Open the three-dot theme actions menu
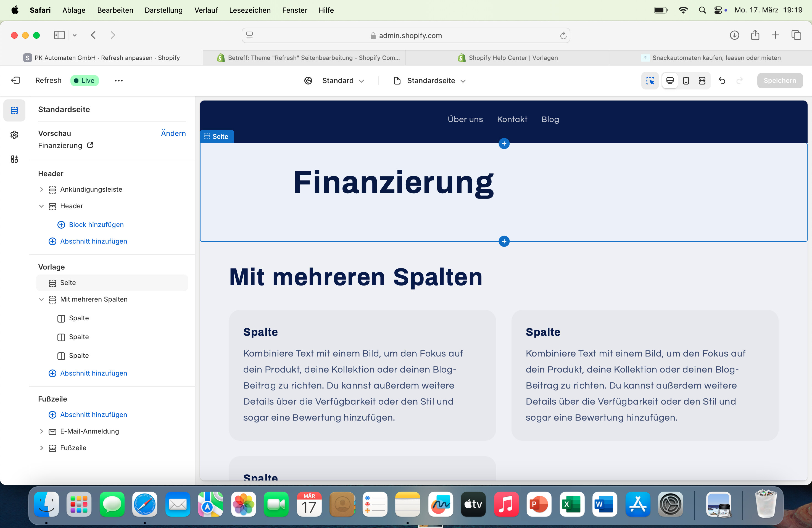Screen dimensions: 812x528 118,80
